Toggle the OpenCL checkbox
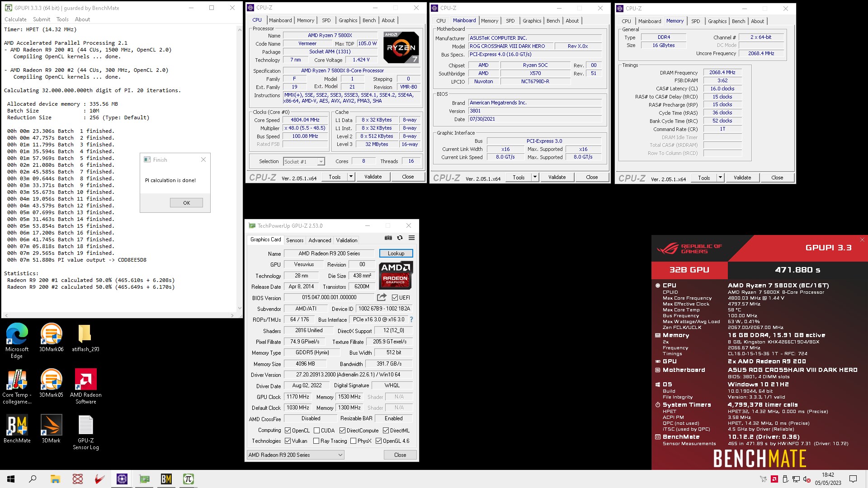Viewport: 868px width, 488px height. click(x=288, y=431)
